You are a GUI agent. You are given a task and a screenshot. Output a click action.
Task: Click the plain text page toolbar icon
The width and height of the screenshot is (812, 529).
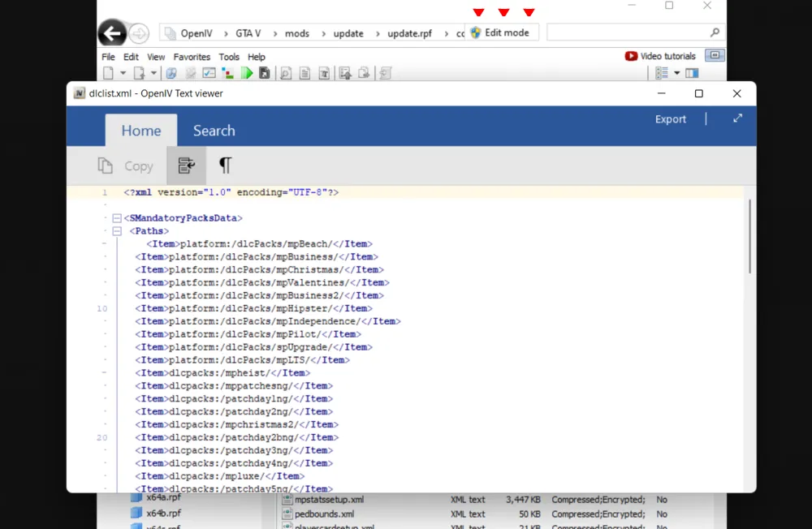[305, 73]
